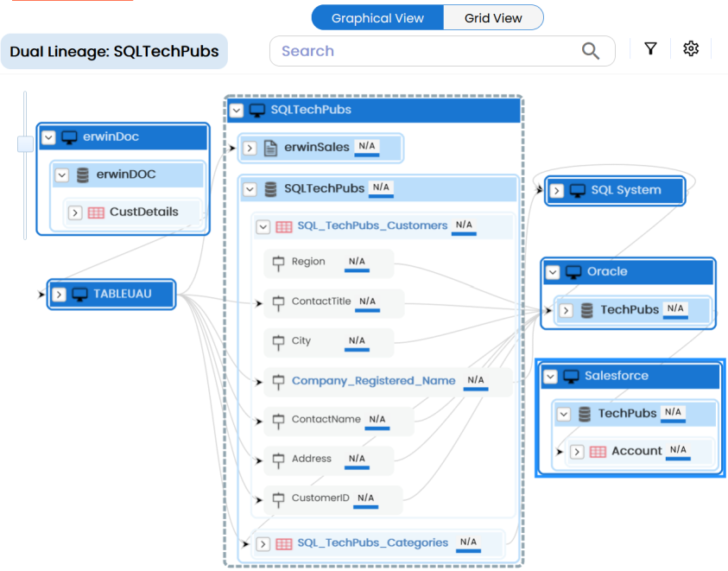Expand the erwinSales node

pos(249,148)
